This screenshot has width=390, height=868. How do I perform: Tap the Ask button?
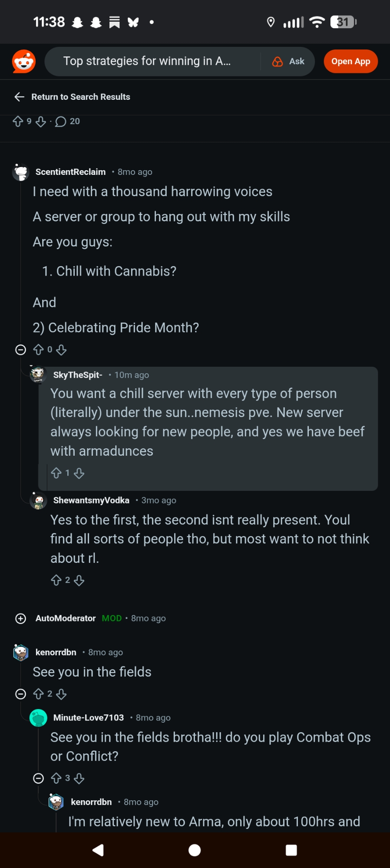pos(289,62)
